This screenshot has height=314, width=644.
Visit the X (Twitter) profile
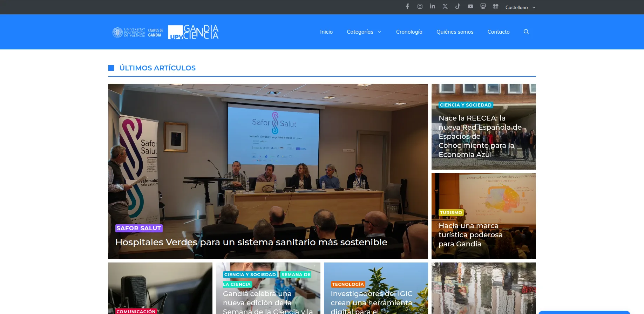pos(445,6)
